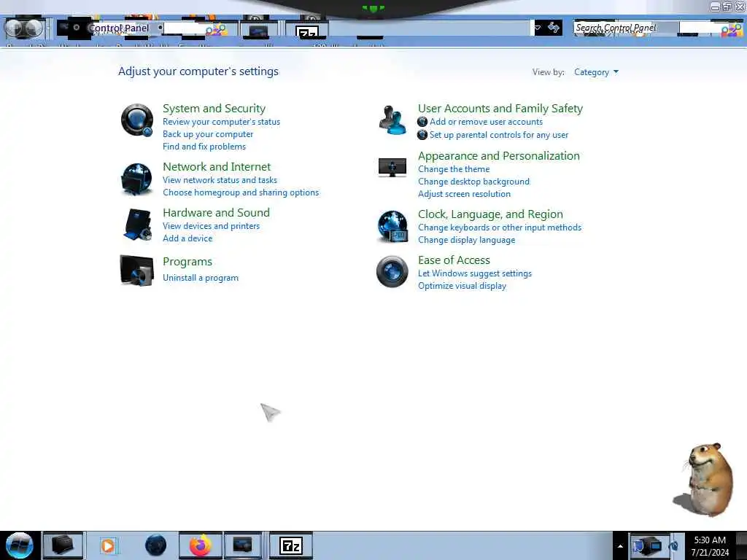Open the Hardware and Sound icon

[138, 225]
